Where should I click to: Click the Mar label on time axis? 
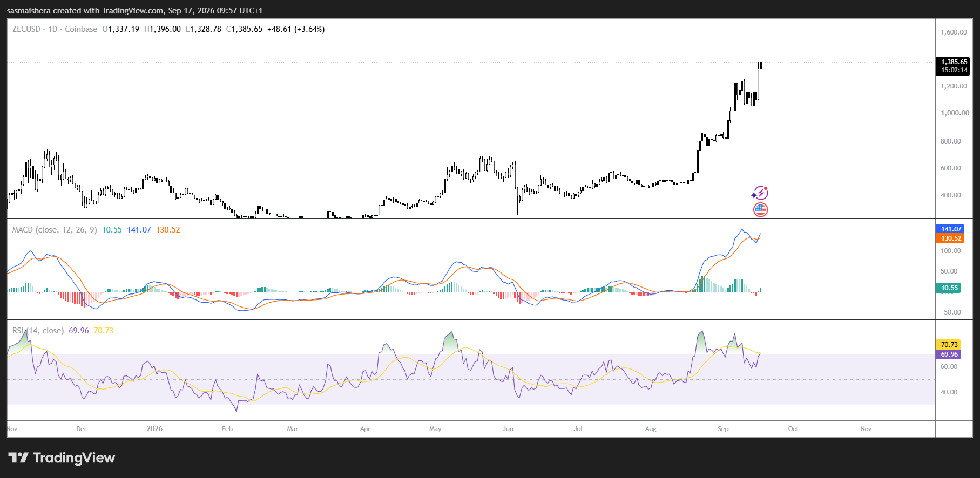(x=292, y=429)
